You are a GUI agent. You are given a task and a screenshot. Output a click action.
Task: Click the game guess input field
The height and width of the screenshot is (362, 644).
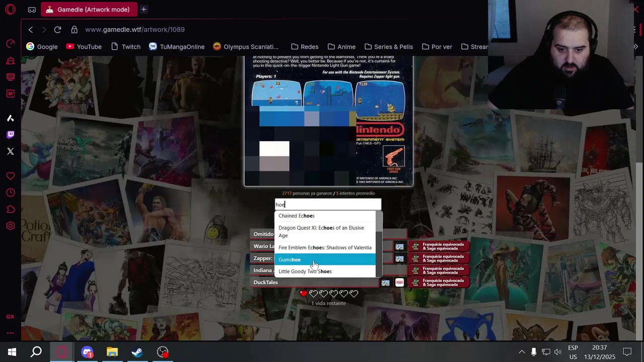coord(328,205)
